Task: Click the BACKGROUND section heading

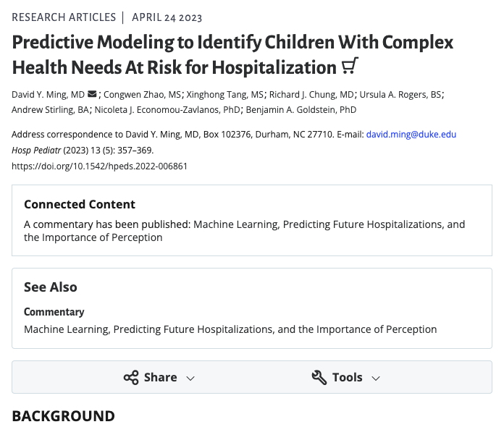Action: pos(63,416)
